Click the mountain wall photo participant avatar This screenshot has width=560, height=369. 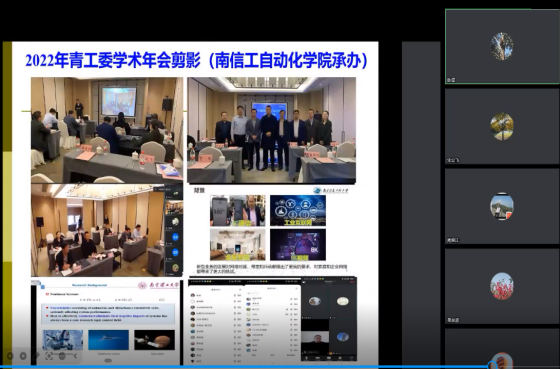tap(501, 206)
